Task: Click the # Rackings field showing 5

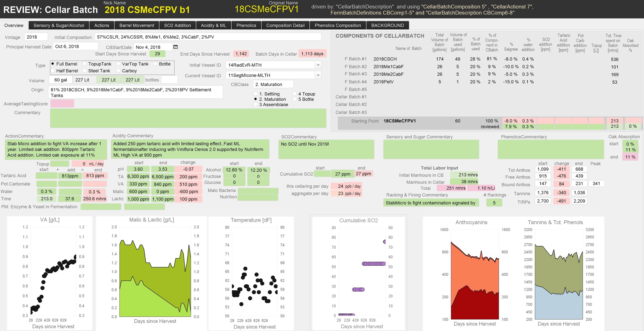Action: point(494,203)
